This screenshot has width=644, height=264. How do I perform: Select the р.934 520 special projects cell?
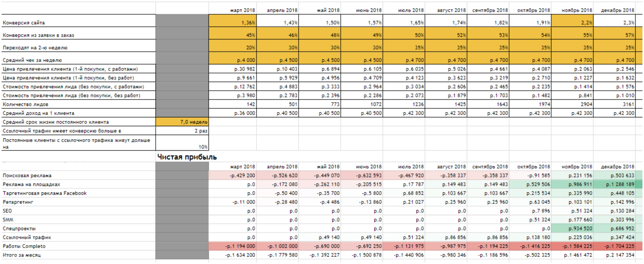(x=572, y=228)
